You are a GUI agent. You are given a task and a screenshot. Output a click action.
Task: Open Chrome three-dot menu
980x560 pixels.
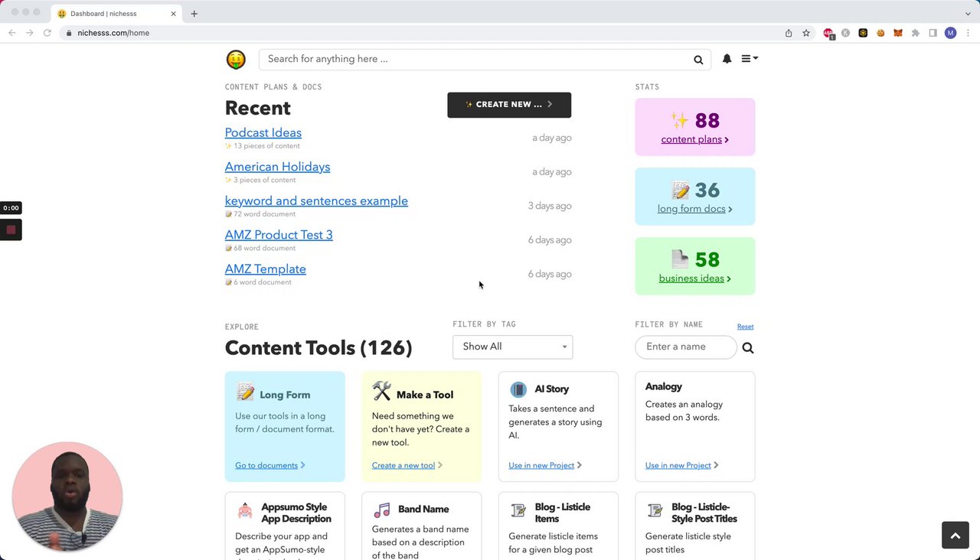click(x=968, y=33)
